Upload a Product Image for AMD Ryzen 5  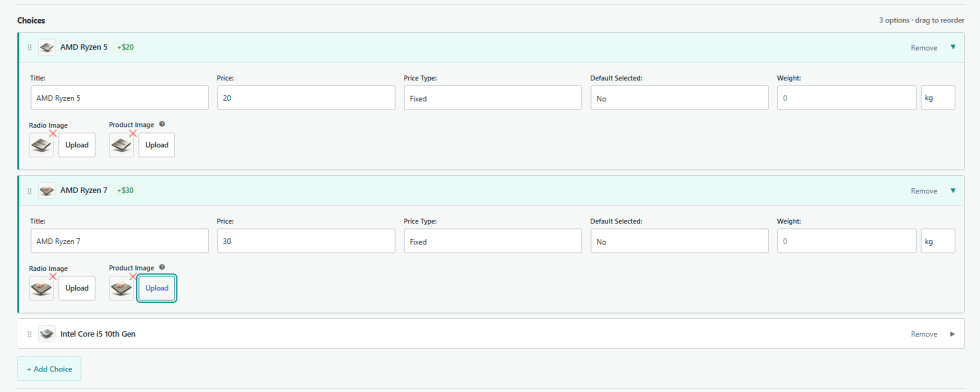157,145
